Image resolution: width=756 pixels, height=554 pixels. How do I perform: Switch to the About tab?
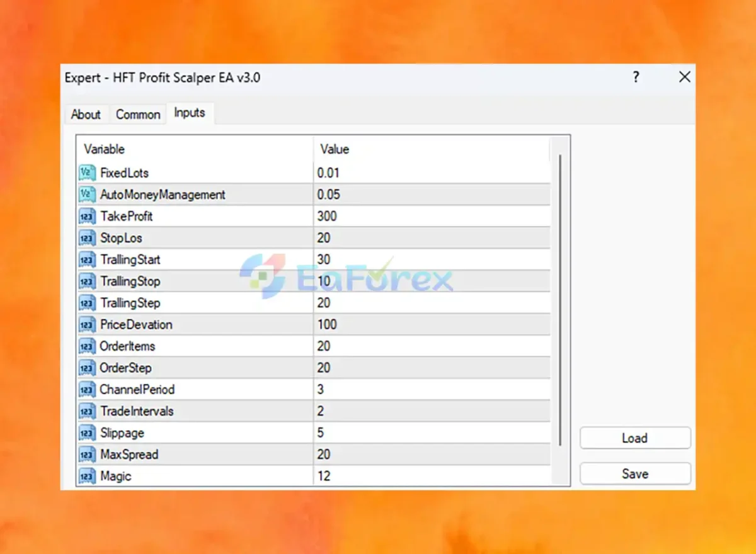point(86,114)
